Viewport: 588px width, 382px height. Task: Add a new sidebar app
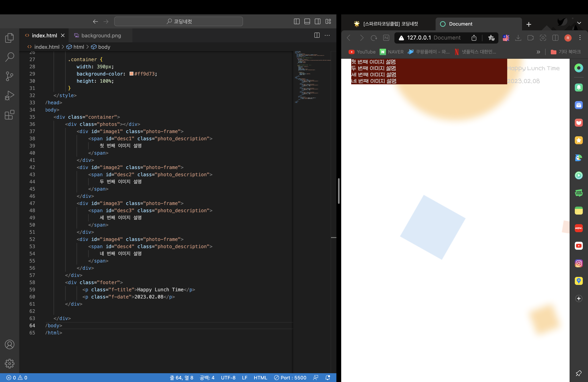[579, 299]
